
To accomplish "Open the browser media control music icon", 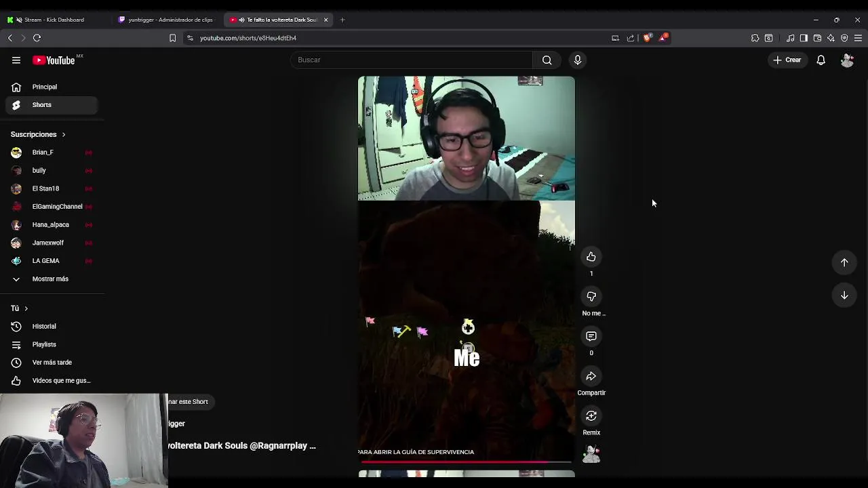I will click(790, 38).
